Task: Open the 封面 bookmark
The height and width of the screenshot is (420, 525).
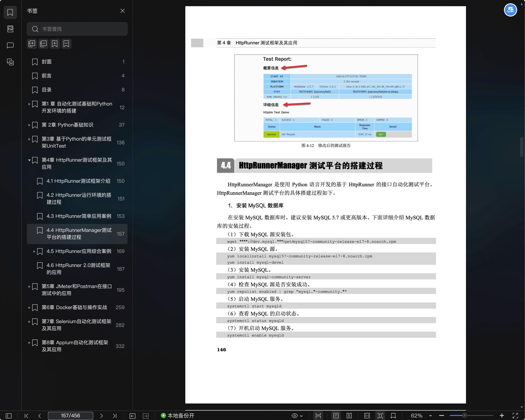Action: 77,62
